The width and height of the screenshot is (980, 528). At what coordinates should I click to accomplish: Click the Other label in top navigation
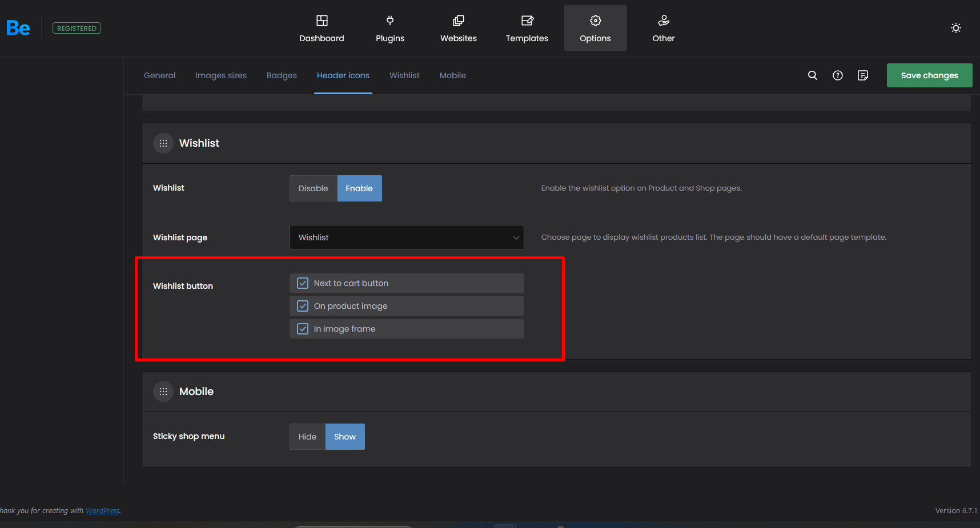pyautogui.click(x=664, y=38)
